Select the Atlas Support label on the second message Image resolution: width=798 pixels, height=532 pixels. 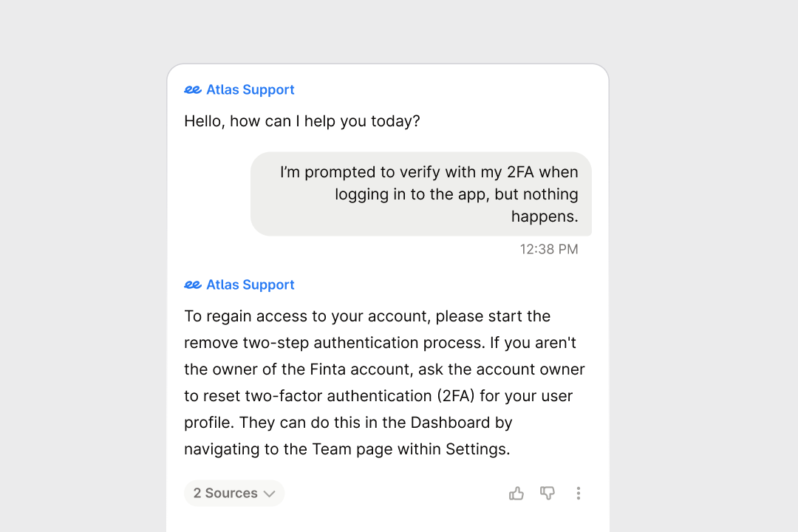(250, 284)
